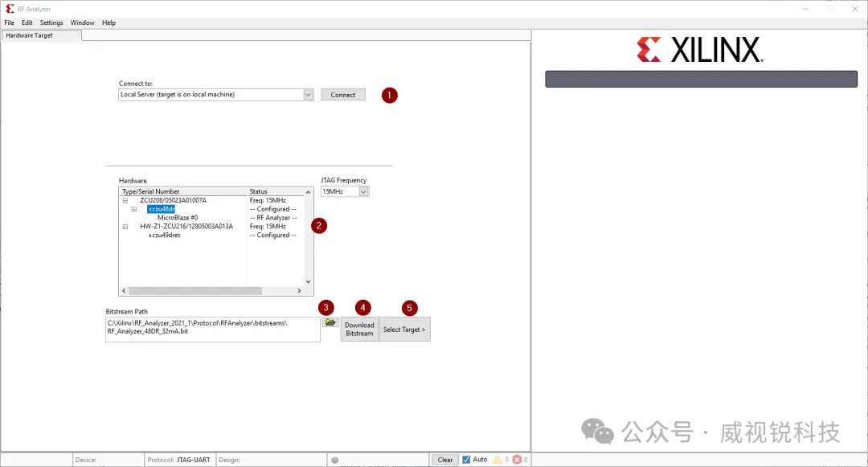Collapse the ZCU208/05023A01007A hardware node

coord(125,199)
